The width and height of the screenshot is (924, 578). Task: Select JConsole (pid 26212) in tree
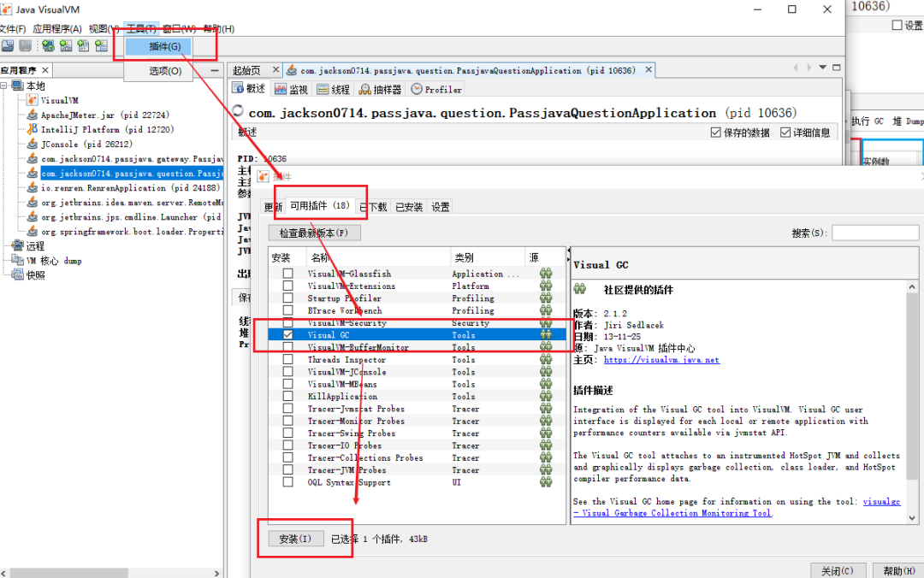[86, 144]
